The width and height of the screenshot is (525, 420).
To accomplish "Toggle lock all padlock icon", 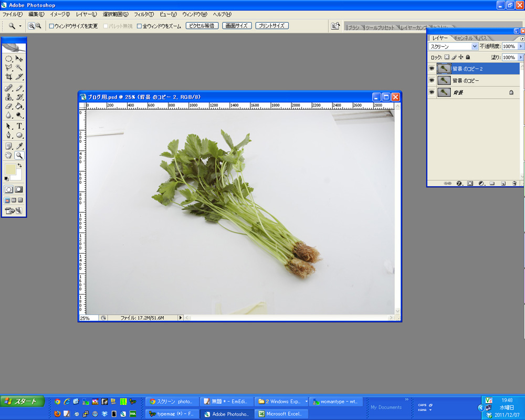I will [x=468, y=57].
